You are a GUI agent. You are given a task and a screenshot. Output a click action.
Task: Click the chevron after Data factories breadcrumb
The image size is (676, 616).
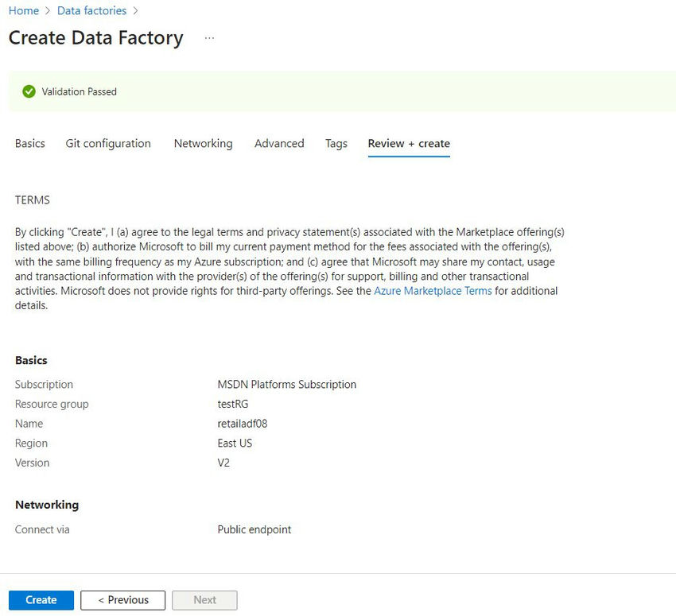pos(135,11)
